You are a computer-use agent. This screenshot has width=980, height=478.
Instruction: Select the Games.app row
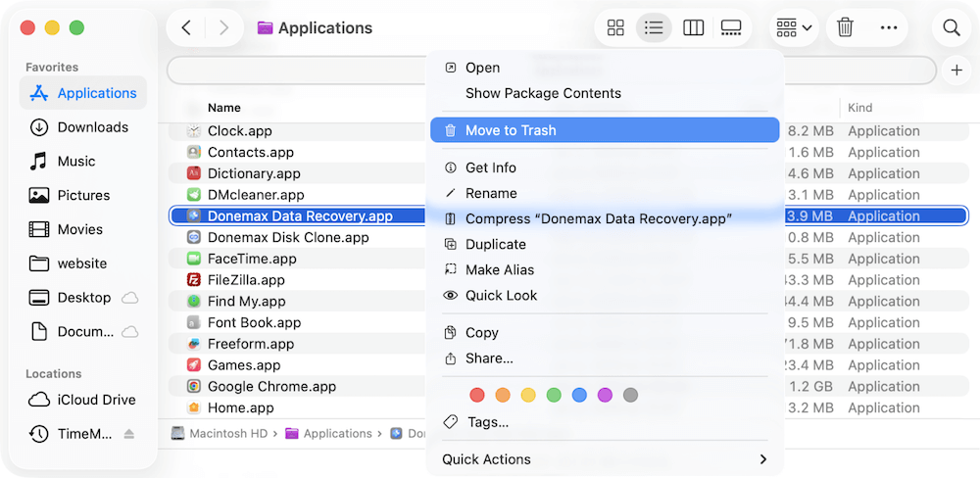tap(567, 365)
